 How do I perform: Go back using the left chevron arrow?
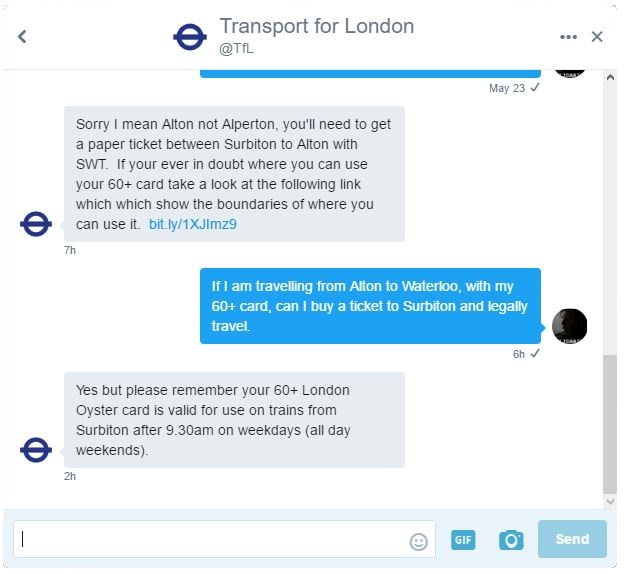(22, 37)
